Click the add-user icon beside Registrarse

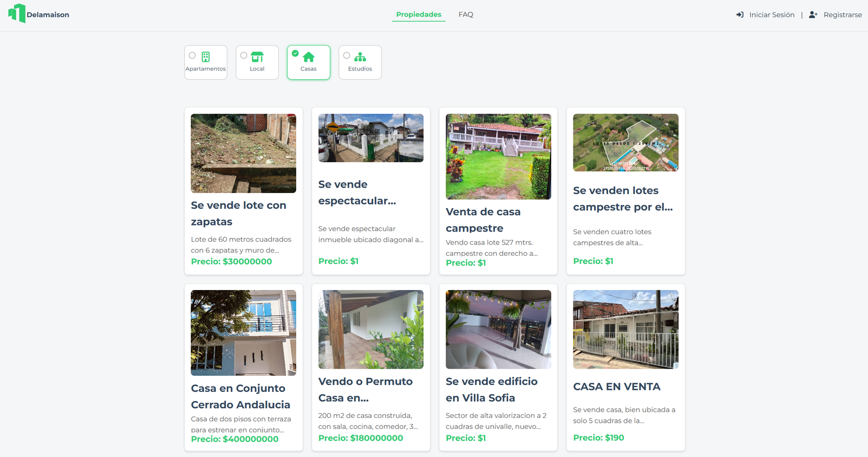click(813, 15)
